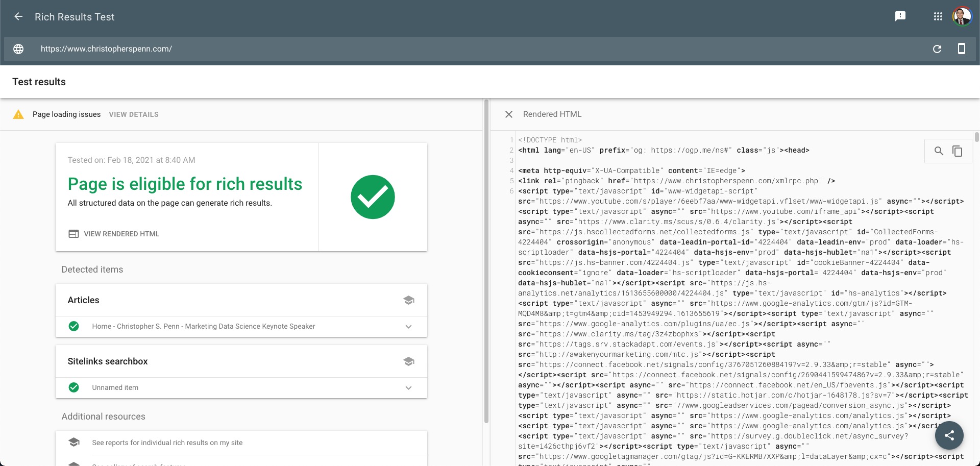Click green check beside Unnamed item

pos(74,387)
